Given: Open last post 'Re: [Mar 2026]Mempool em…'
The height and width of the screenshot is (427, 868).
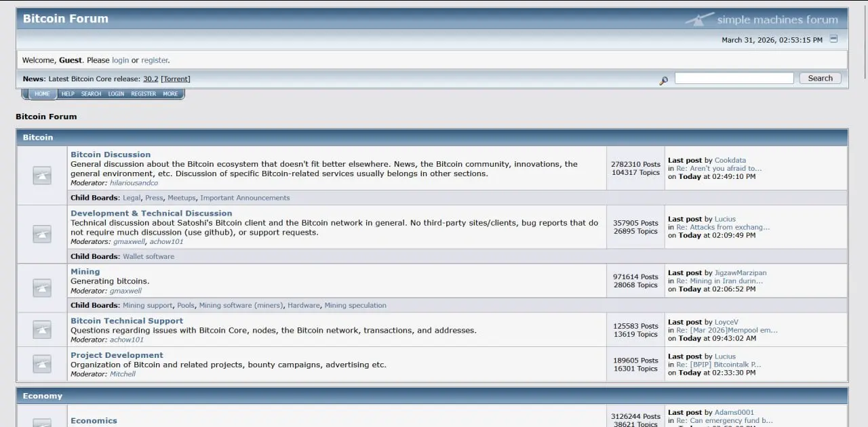Looking at the screenshot, I should click(x=727, y=331).
